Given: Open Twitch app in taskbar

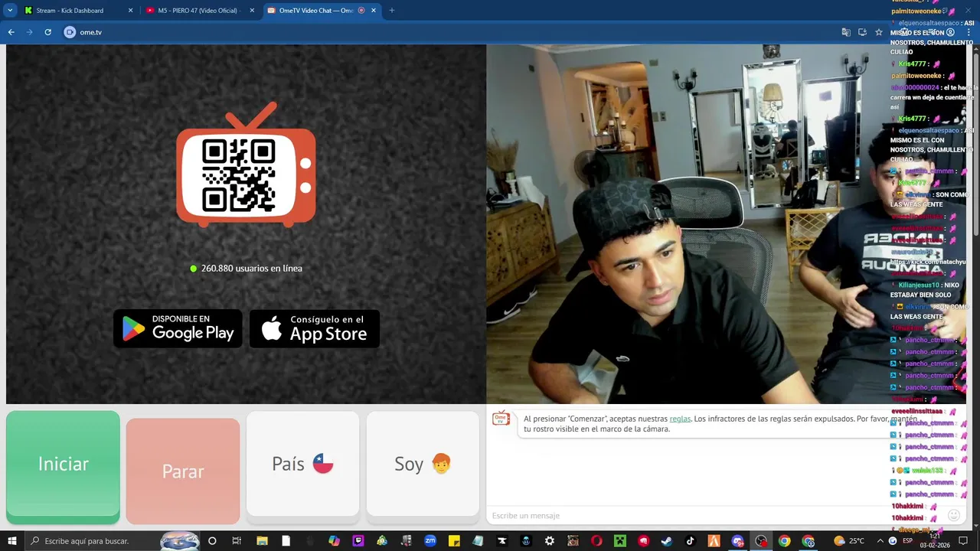Looking at the screenshot, I should pos(358,541).
